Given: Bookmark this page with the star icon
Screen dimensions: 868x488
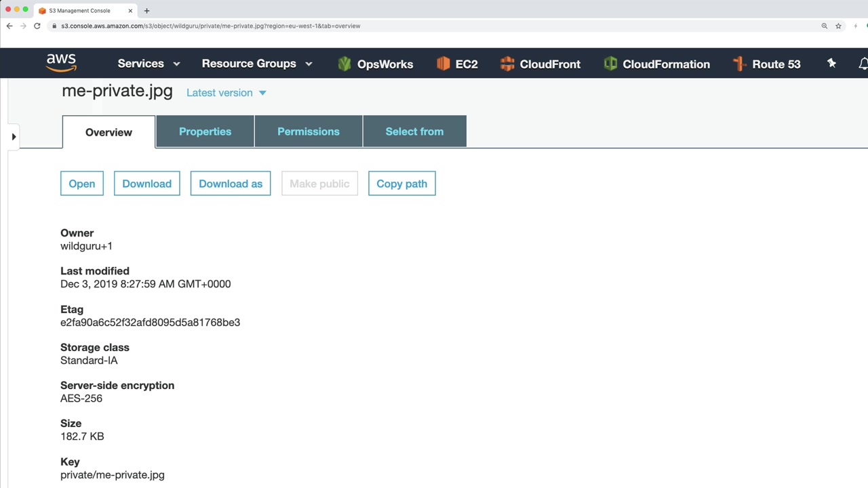Looking at the screenshot, I should point(839,26).
